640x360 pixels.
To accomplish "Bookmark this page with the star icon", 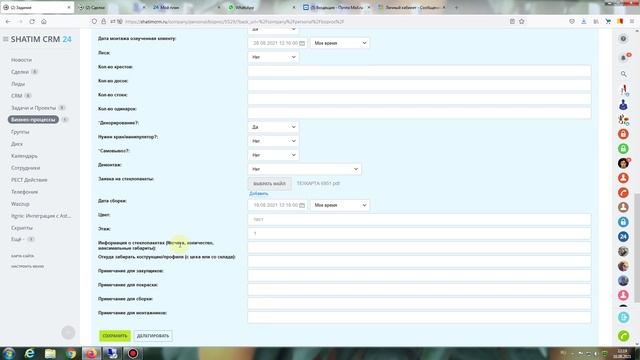I will coord(522,21).
